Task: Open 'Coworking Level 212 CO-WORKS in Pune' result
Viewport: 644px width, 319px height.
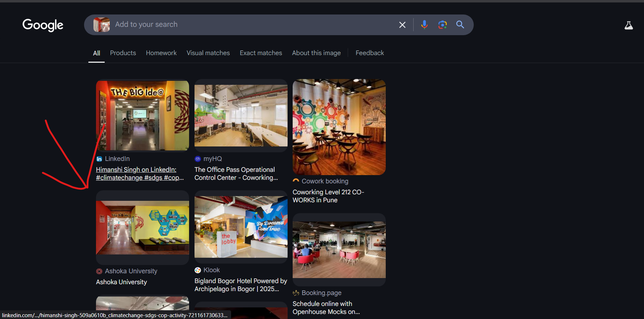Action: click(328, 196)
